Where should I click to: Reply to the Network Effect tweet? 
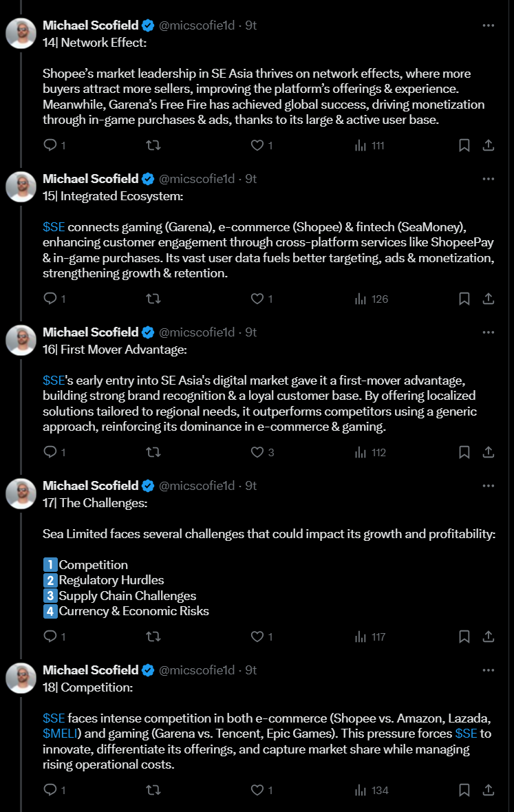pyautogui.click(x=50, y=145)
